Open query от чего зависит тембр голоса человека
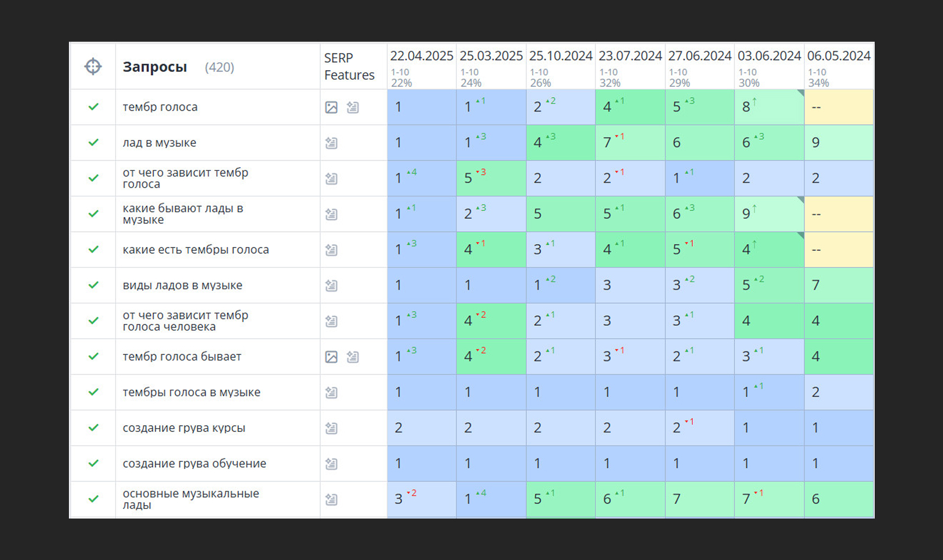This screenshot has height=560, width=943. tap(185, 321)
